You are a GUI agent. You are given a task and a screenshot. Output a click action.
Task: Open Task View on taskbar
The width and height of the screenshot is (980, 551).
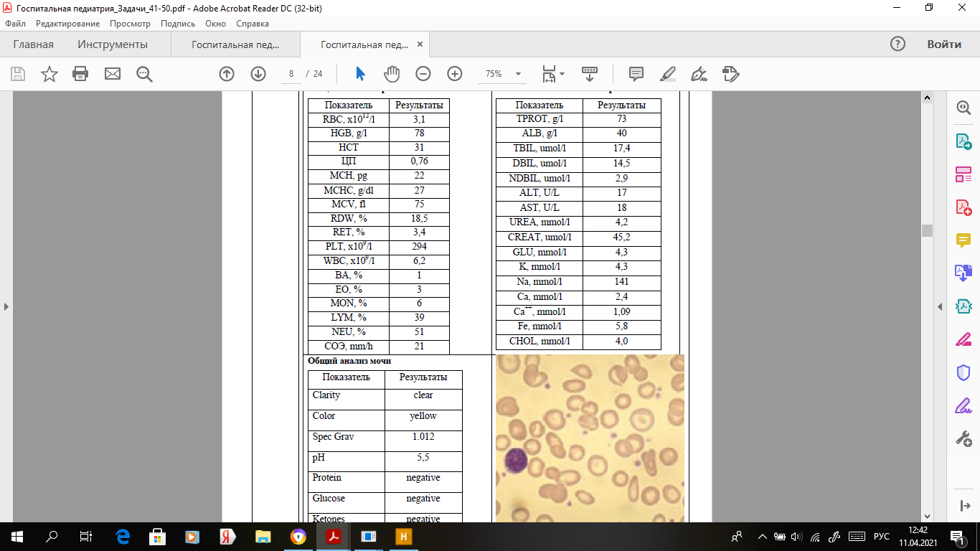(x=85, y=536)
